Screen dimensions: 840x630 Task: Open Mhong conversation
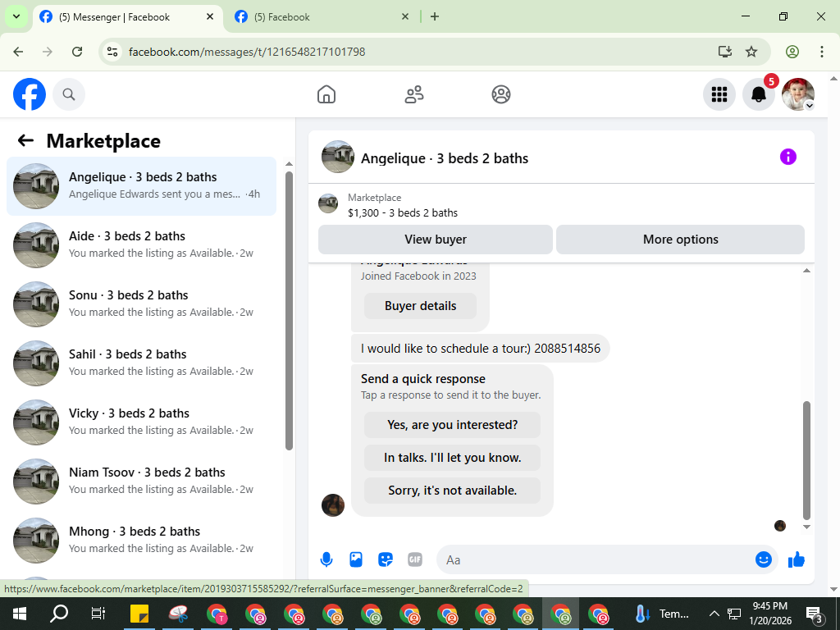click(141, 540)
